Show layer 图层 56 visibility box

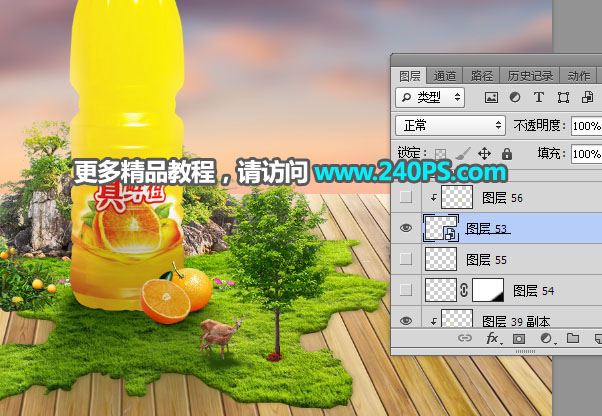[x=406, y=197]
